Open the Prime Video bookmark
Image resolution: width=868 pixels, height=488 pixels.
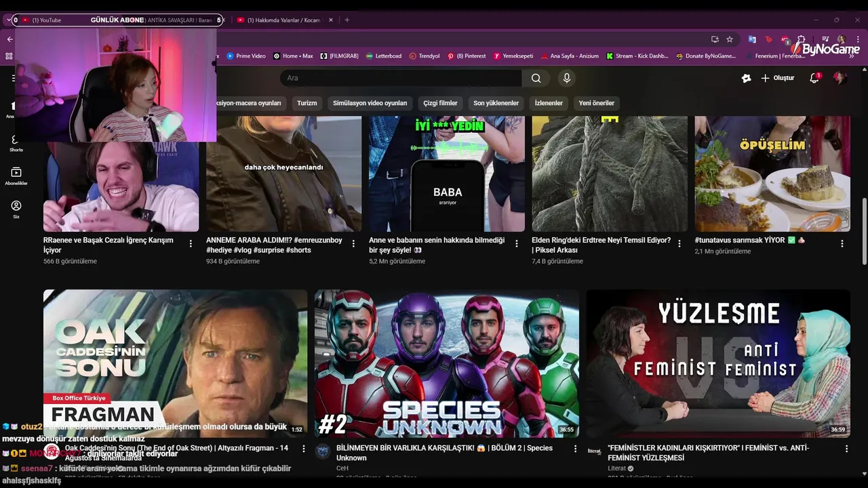coord(246,56)
